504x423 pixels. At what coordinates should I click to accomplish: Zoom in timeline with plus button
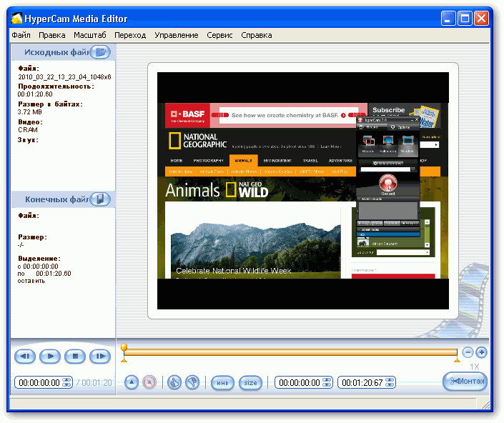(482, 352)
